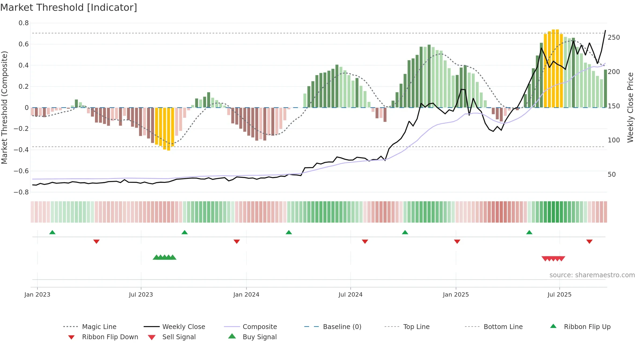Screen dimensions: 644x362
Task: Toggle the Bottom Line legend entry
Action: click(x=494, y=327)
